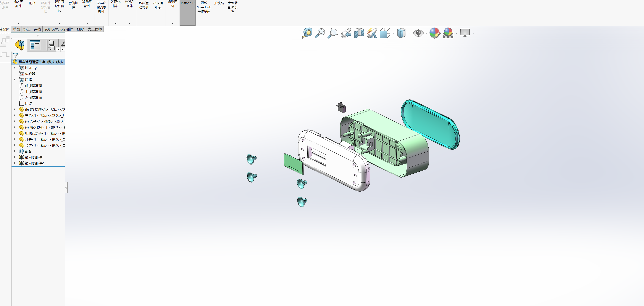This screenshot has width=644, height=306.
Task: Activate the Section View tool
Action: 359,33
